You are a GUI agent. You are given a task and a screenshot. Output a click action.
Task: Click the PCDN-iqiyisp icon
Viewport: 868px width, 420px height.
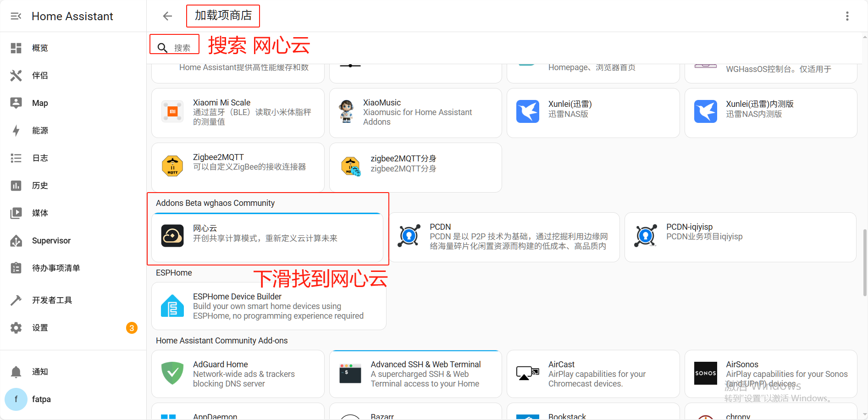coord(646,236)
